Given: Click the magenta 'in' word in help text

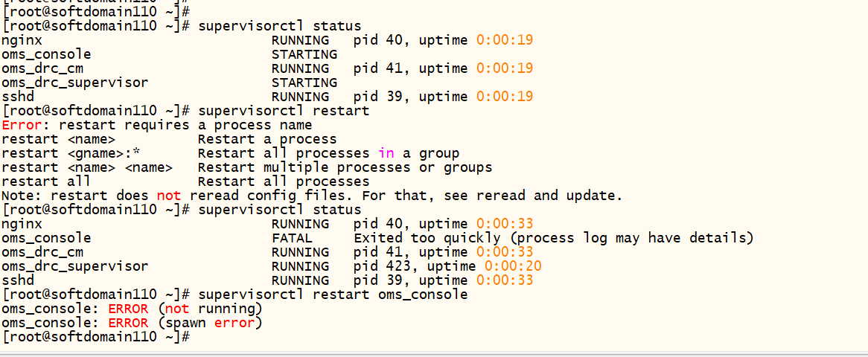Looking at the screenshot, I should tap(386, 152).
